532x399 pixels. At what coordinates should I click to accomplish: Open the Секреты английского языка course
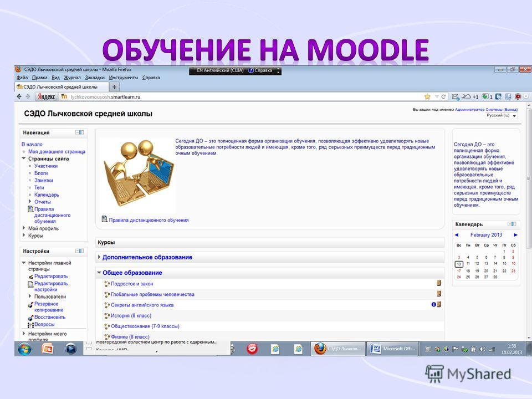(x=142, y=305)
